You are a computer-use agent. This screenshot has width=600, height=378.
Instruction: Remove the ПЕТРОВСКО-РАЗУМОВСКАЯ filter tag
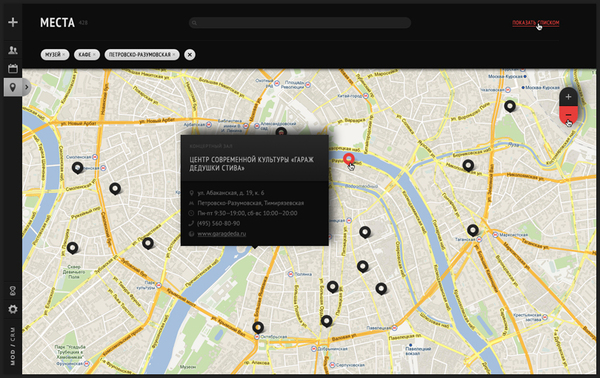(x=174, y=55)
